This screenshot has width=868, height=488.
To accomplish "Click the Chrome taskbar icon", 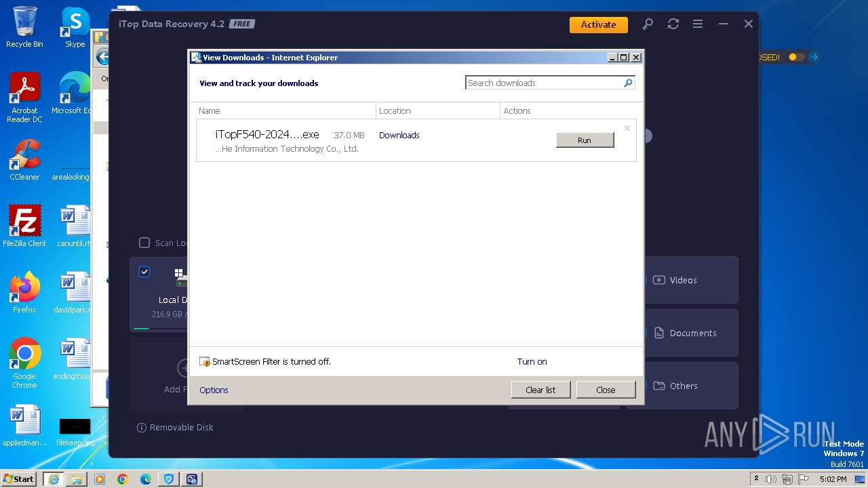I will (x=123, y=479).
